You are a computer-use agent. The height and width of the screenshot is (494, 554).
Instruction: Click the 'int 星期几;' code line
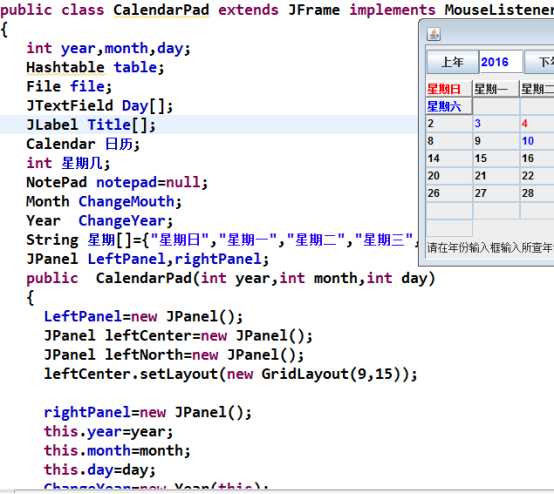tap(69, 163)
